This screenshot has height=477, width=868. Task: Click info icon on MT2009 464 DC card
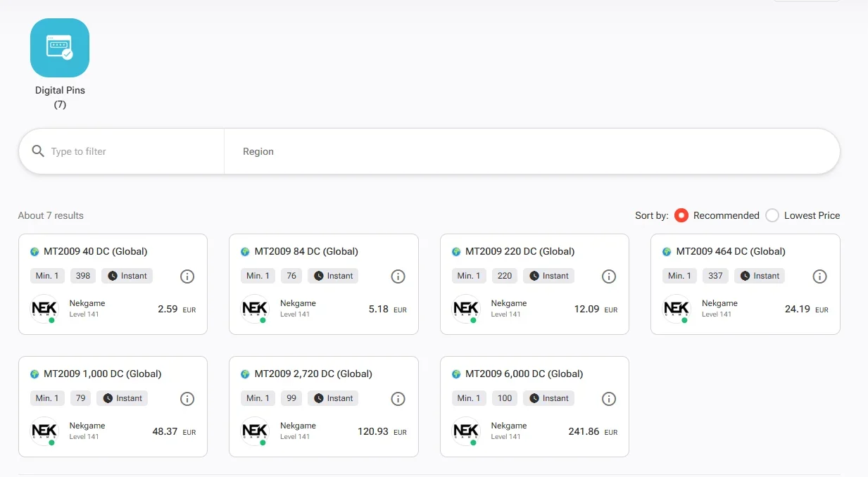[x=819, y=276]
